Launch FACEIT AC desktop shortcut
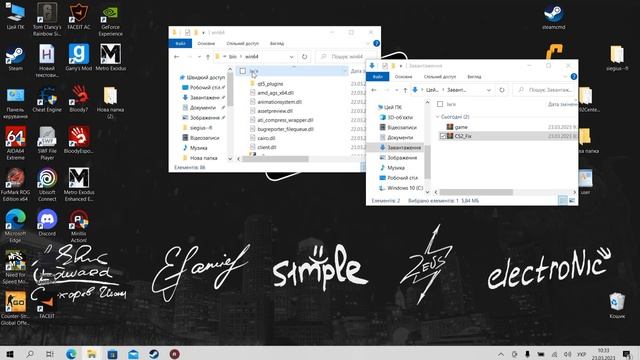Screen dimensions: 640x360 78,17
